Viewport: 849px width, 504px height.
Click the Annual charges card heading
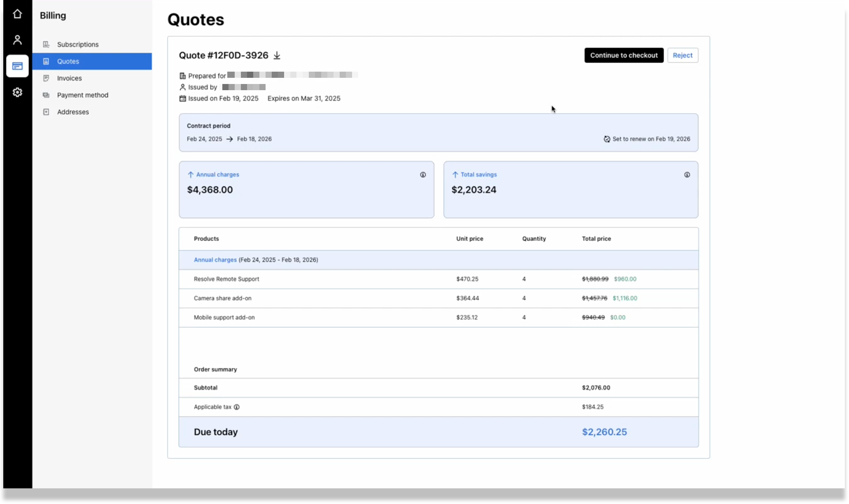217,175
